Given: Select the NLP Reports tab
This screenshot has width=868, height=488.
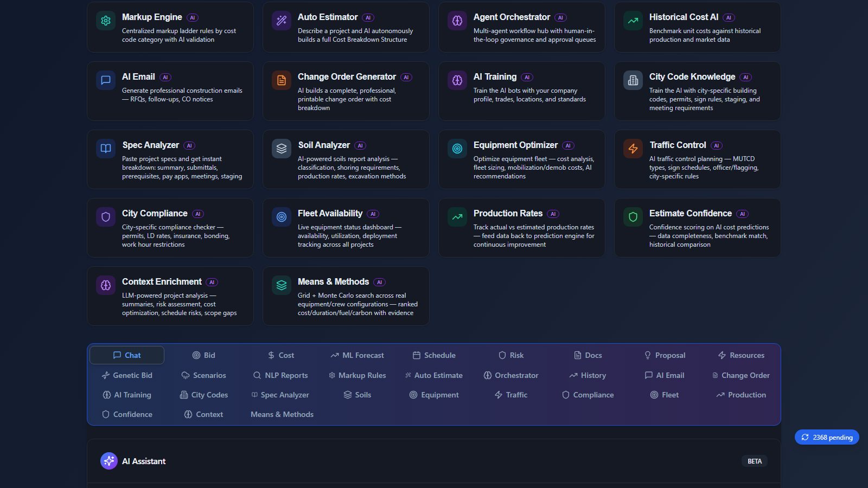Looking at the screenshot, I should 280,375.
